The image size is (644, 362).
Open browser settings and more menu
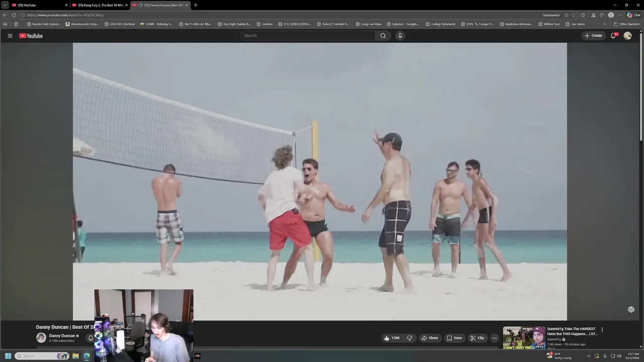pyautogui.click(x=620, y=15)
